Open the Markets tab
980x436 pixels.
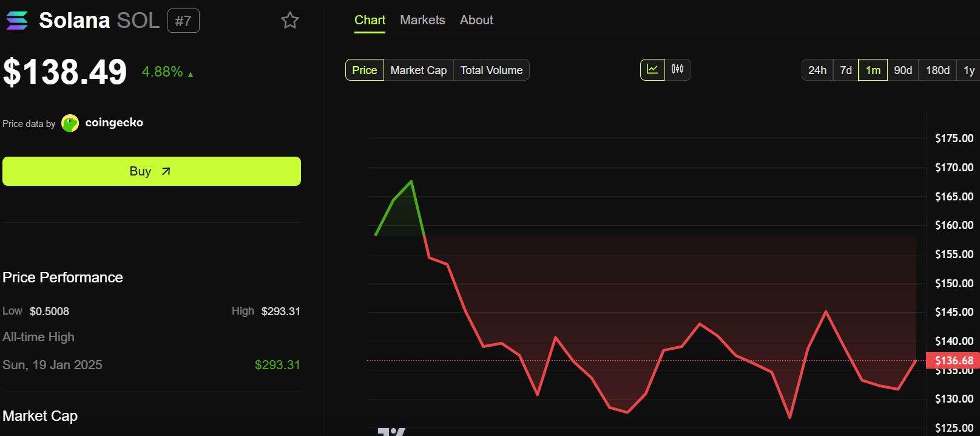coord(422,20)
